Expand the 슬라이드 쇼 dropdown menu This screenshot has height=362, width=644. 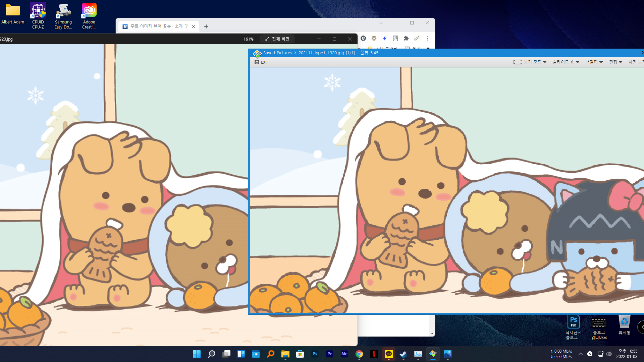pyautogui.click(x=566, y=62)
